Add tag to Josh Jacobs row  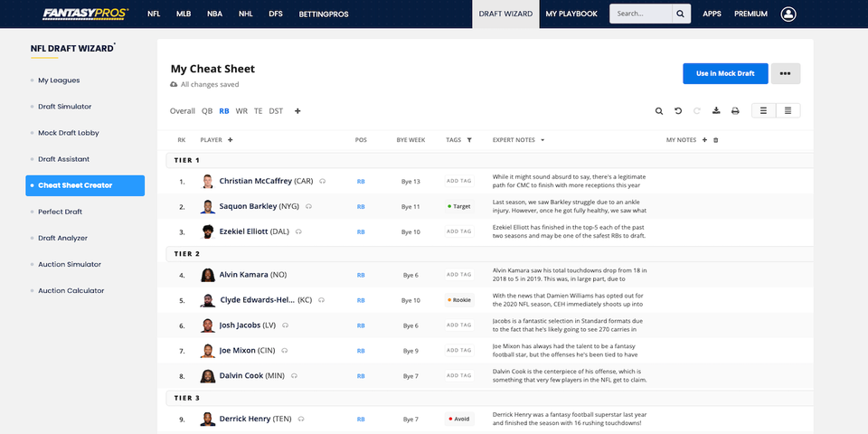459,325
